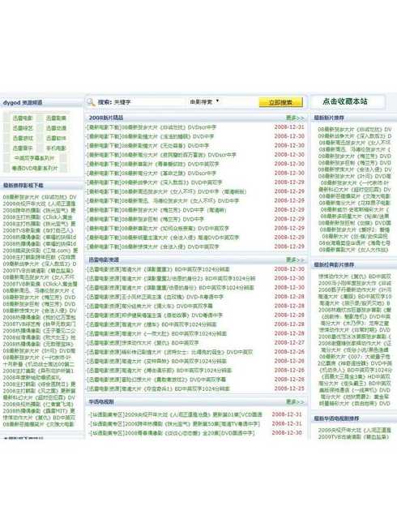The image size is (397, 532).
Task: Open 《一夜大肚》BD中英双字1024 entry
Action: tap(156, 333)
